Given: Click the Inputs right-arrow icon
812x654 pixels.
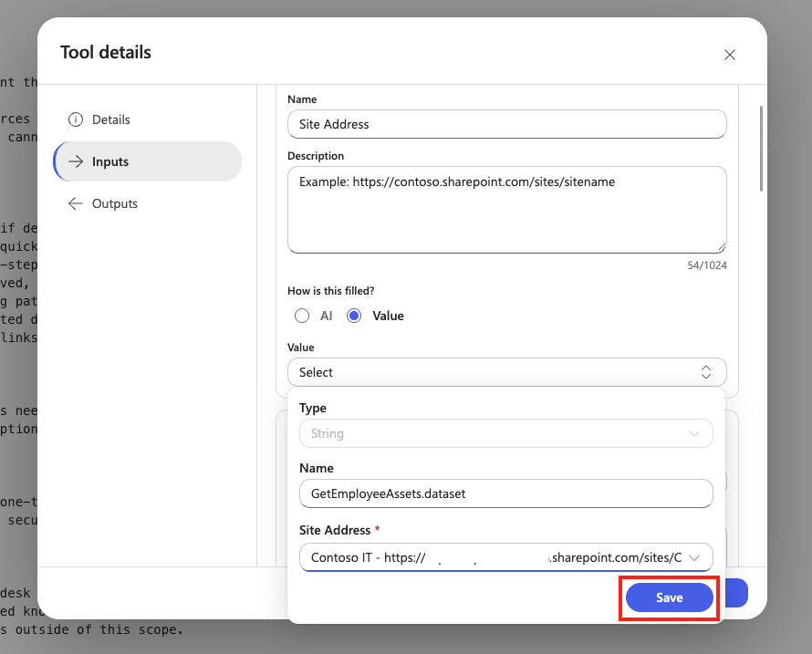Looking at the screenshot, I should (76, 161).
